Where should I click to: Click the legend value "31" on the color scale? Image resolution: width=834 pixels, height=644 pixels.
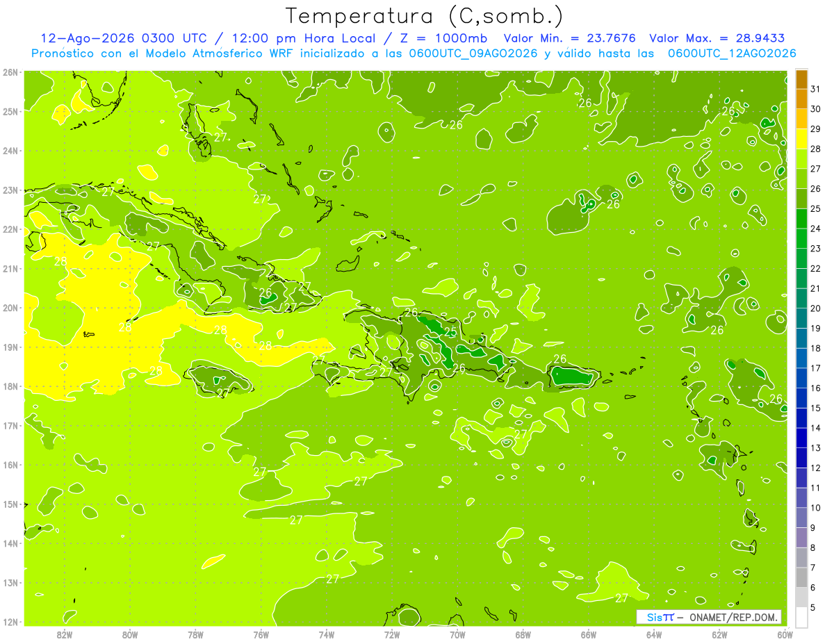pyautogui.click(x=815, y=89)
